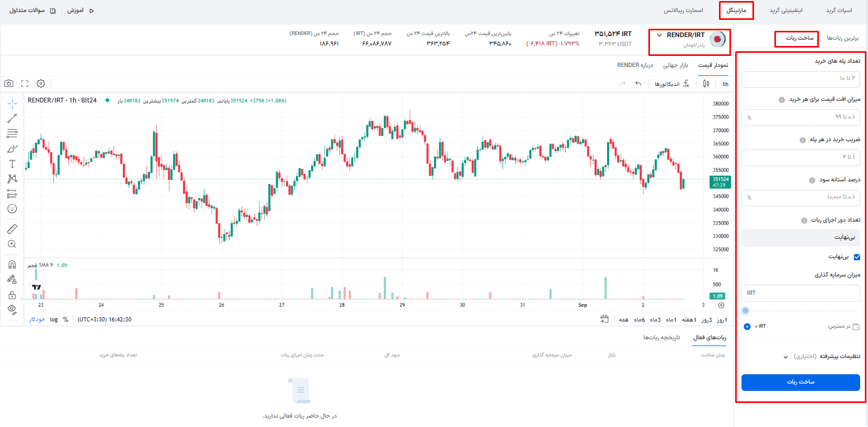Toggle log scale on the chart

point(54,319)
